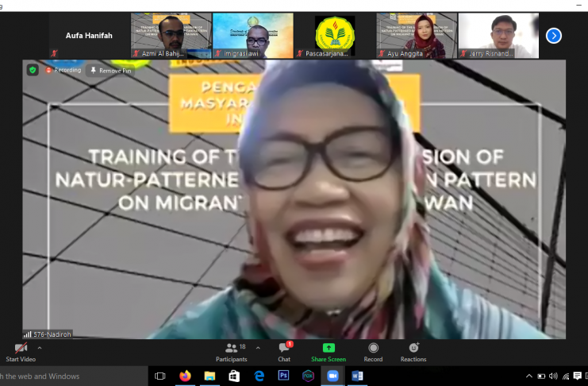Select Ayu Anggita's video thumbnail
588x386 pixels.
click(x=416, y=36)
